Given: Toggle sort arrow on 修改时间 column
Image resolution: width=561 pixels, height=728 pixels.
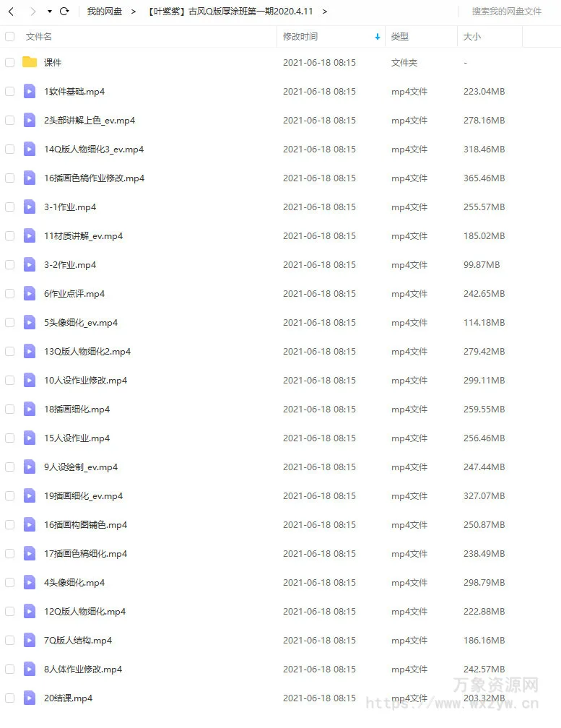Looking at the screenshot, I should click(x=378, y=37).
